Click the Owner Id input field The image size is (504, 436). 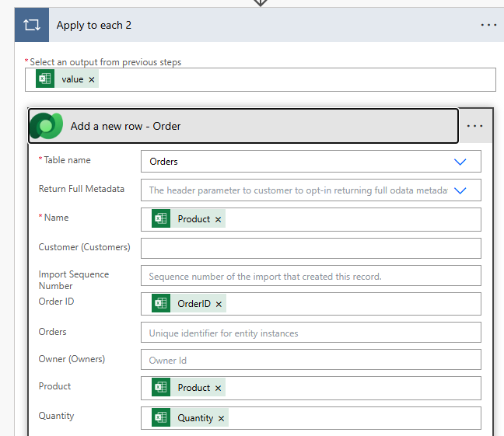[x=310, y=360]
